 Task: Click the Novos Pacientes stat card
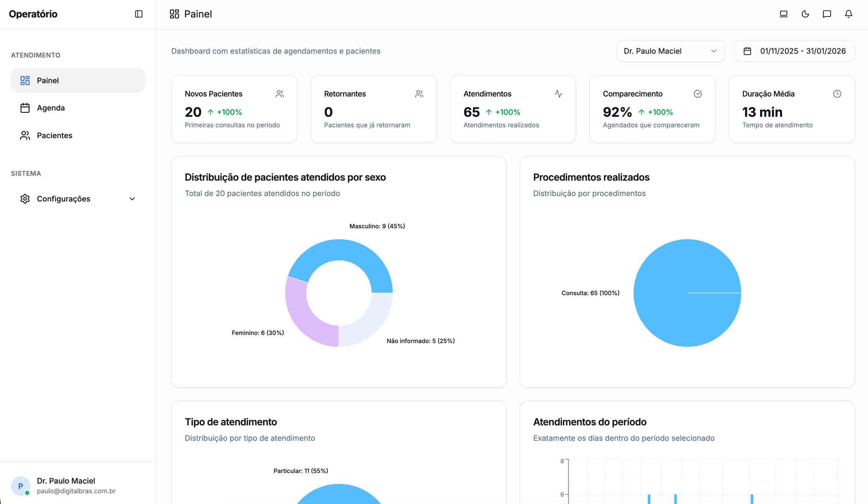pyautogui.click(x=234, y=109)
